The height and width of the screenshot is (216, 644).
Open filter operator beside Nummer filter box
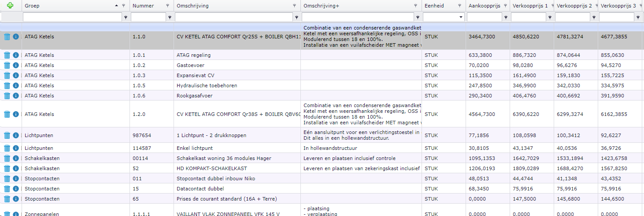[x=170, y=18]
